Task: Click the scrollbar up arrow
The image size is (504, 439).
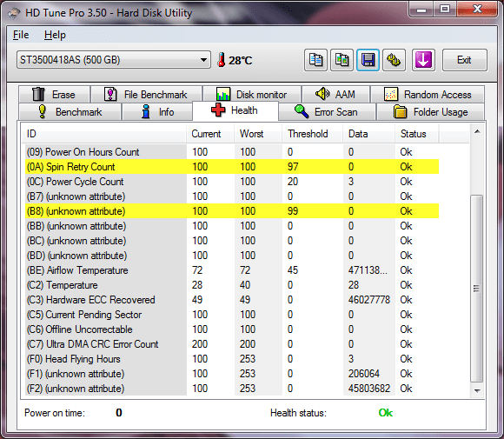Action: point(477,131)
